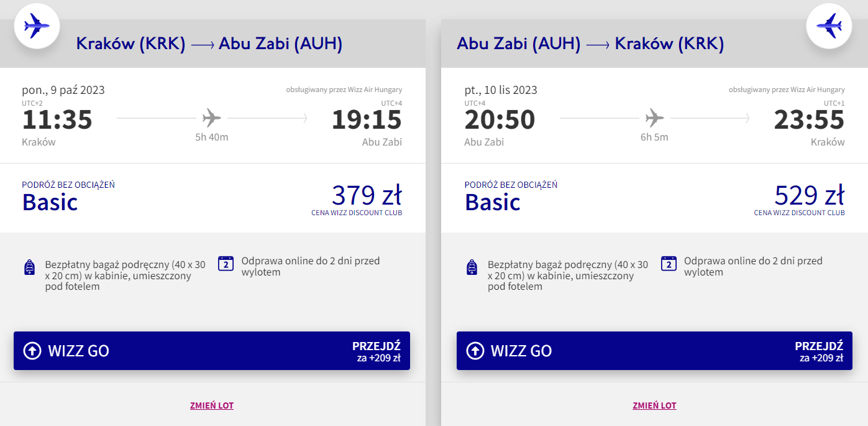This screenshot has width=868, height=426.
Task: Click the 379 zł Basic fare price
Action: tap(367, 195)
